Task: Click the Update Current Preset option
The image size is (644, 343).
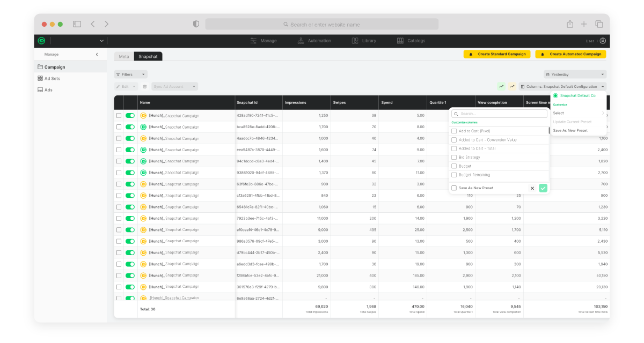Action: 572,122
